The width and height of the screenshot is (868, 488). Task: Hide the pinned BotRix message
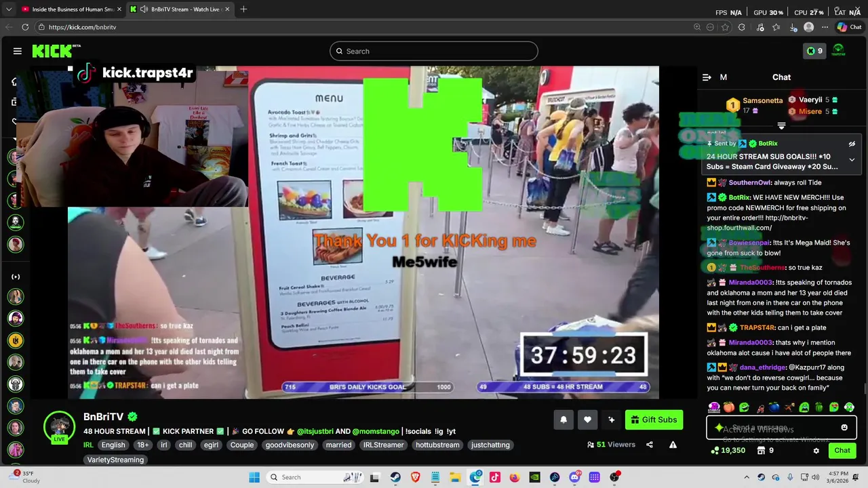pos(852,144)
